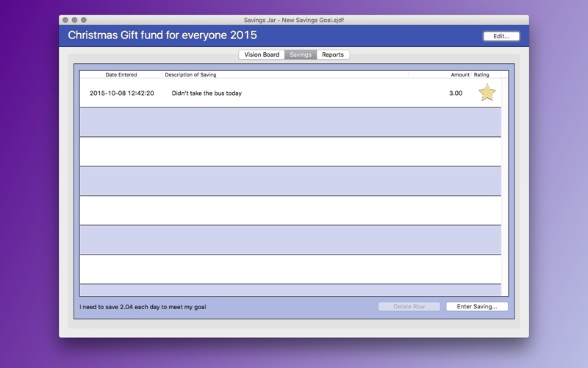588x368 pixels.
Task: Click the Christmas Gift fund for everyone 2015 title
Action: [x=162, y=35]
